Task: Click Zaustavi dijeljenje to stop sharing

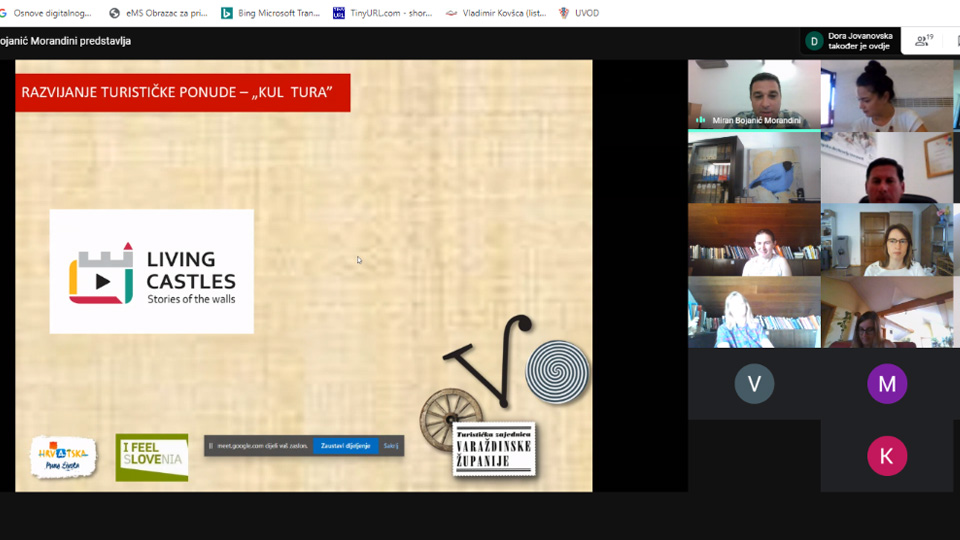Action: tap(345, 446)
